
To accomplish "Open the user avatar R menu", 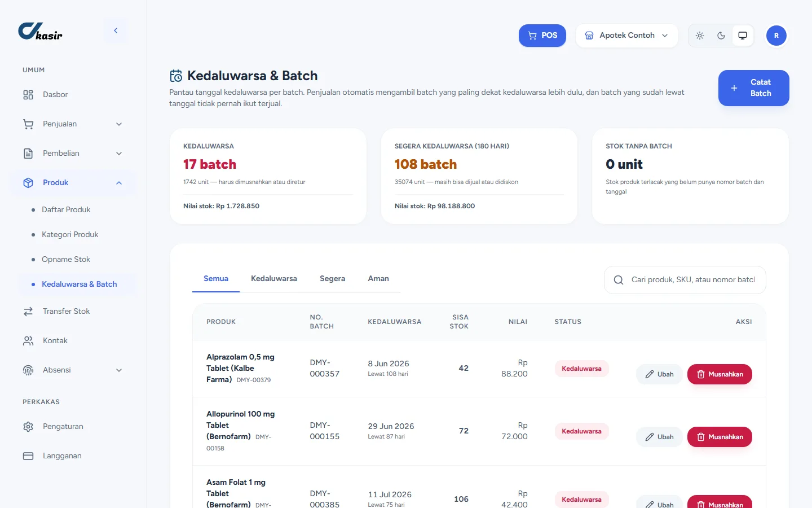I will click(x=776, y=36).
